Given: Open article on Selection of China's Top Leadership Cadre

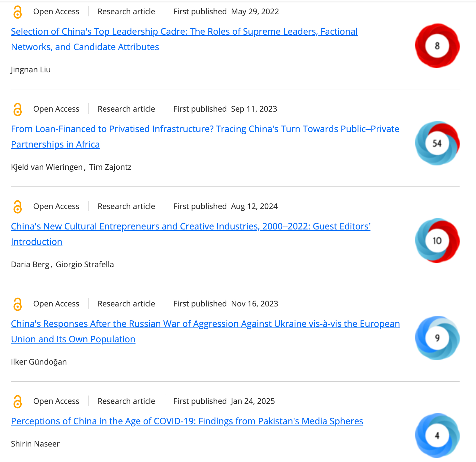Looking at the screenshot, I should pyautogui.click(x=184, y=32).
